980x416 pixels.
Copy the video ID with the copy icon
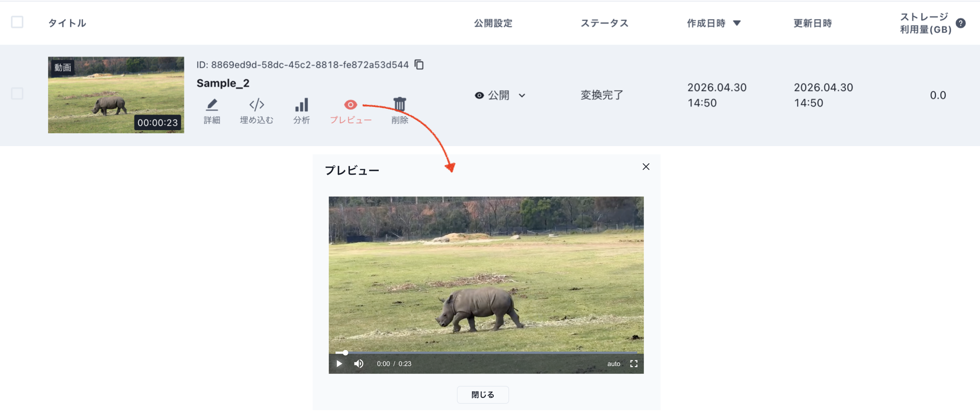click(x=419, y=64)
